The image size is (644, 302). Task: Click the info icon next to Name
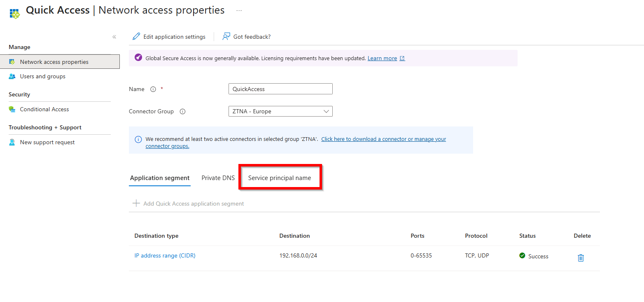[x=153, y=89]
